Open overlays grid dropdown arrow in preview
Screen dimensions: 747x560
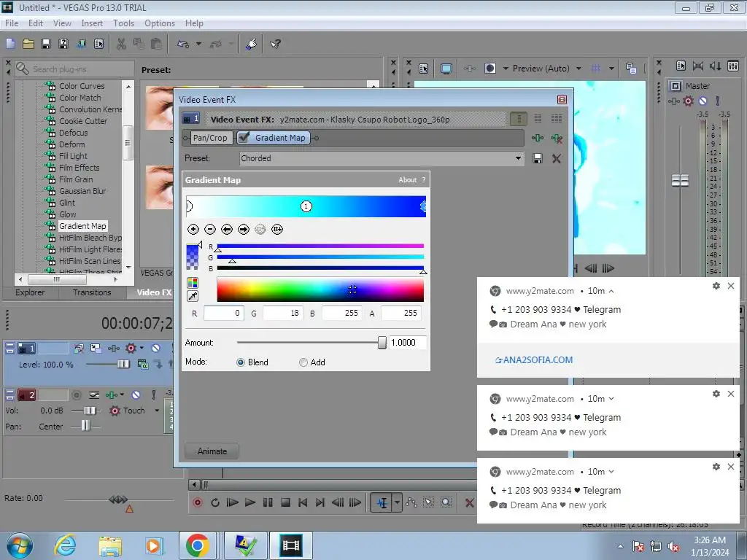[611, 69]
